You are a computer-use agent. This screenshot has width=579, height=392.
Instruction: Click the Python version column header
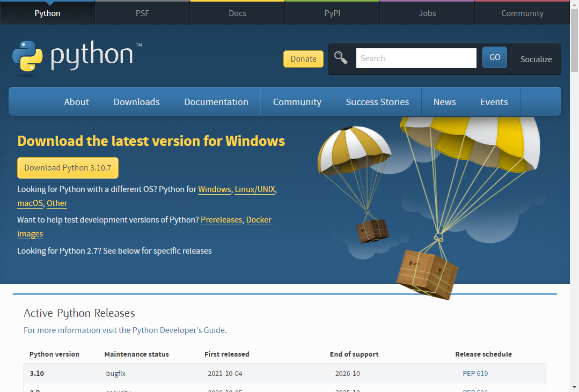54,354
